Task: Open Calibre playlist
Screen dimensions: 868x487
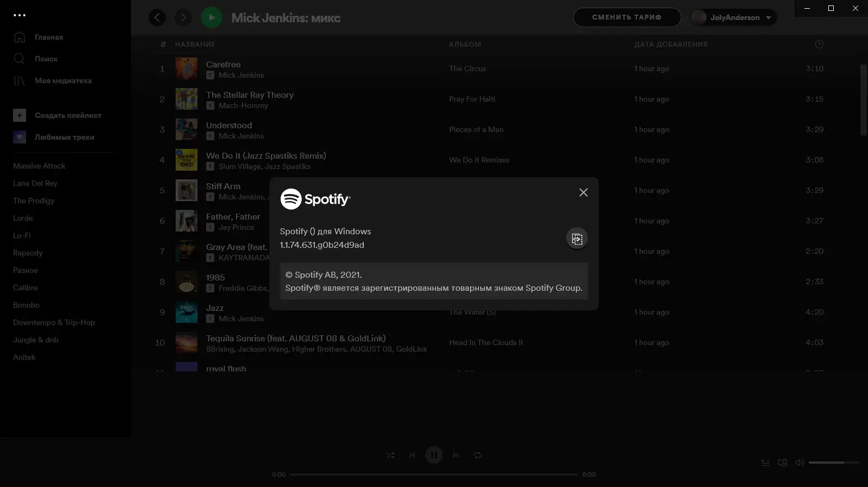Action: coord(26,288)
